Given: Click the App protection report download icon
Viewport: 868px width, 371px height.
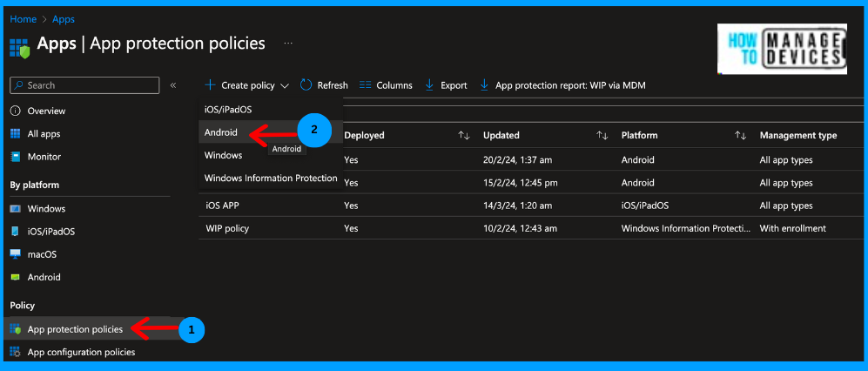Looking at the screenshot, I should [x=484, y=85].
